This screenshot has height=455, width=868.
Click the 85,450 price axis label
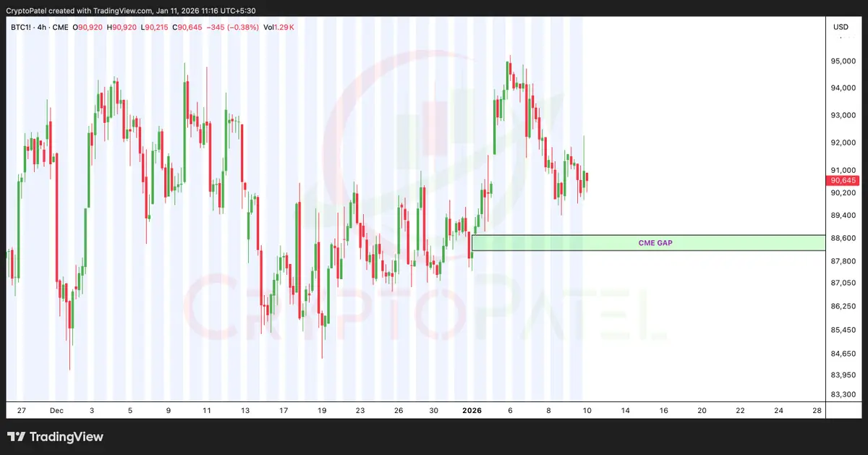[x=843, y=330]
